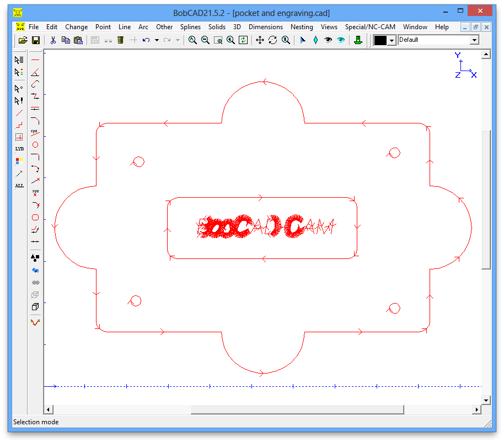Image resolution: width=504 pixels, height=443 pixels.
Task: Click the solid cube icon
Action: pos(35,306)
